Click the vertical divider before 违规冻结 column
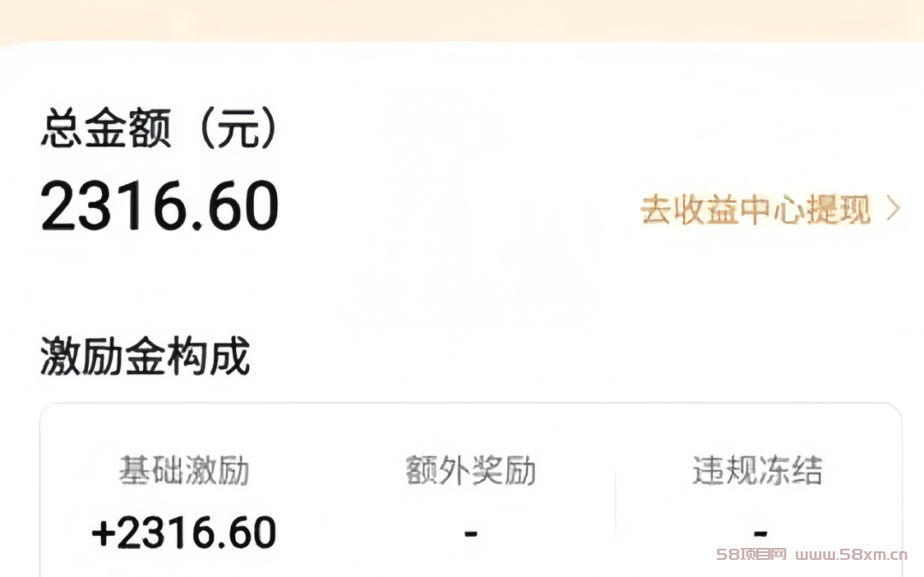 coord(615,501)
